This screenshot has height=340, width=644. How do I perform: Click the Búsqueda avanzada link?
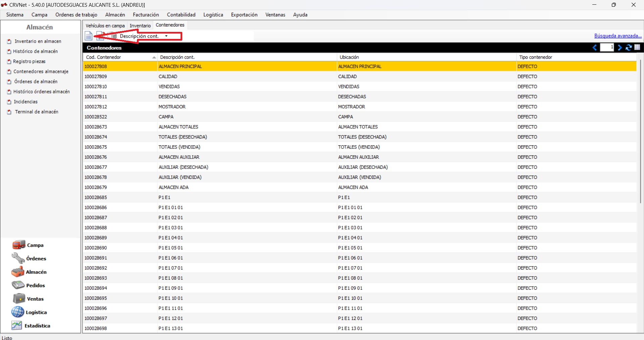[617, 36]
